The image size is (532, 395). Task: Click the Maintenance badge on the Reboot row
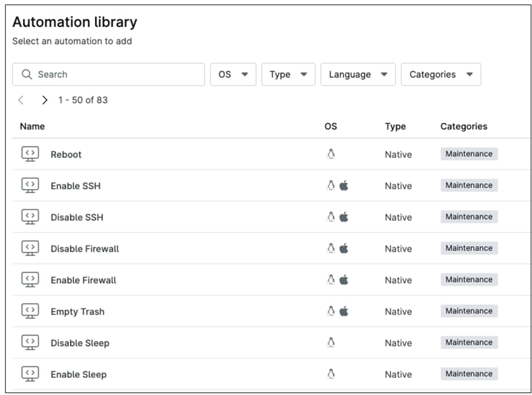468,154
